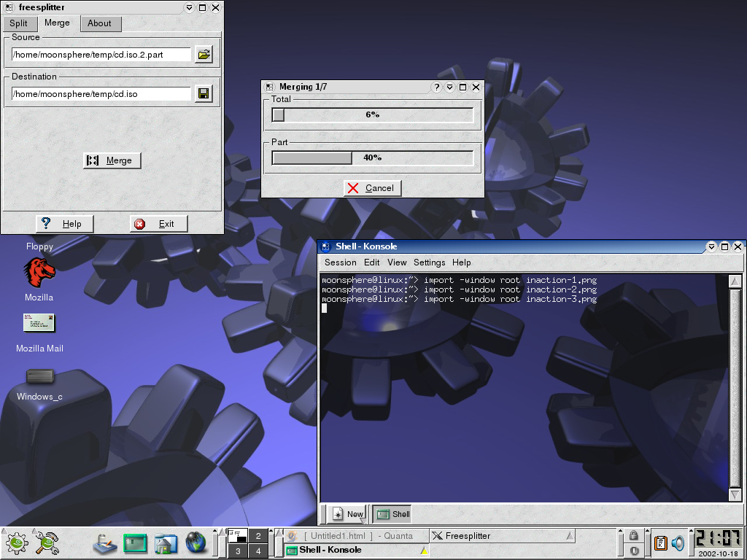Open the Windows_c drive desktop icon
The width and height of the screenshot is (747, 560).
40,376
